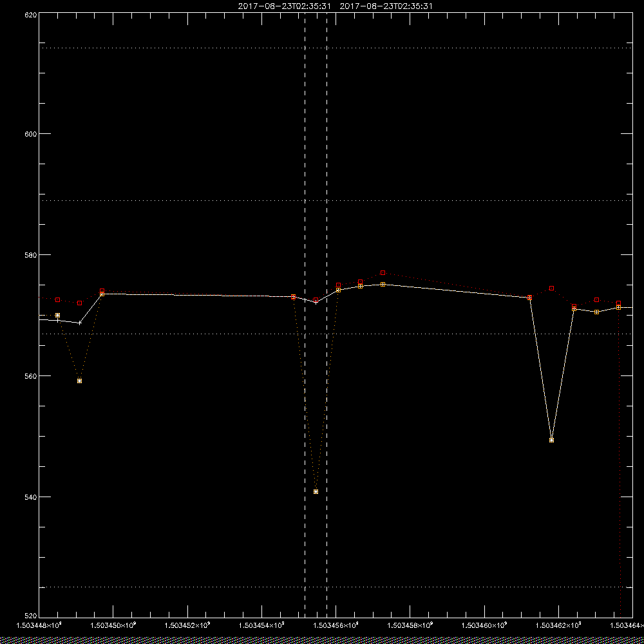Select y-axis label 620
This screenshot has height=644, width=644.
31,15
